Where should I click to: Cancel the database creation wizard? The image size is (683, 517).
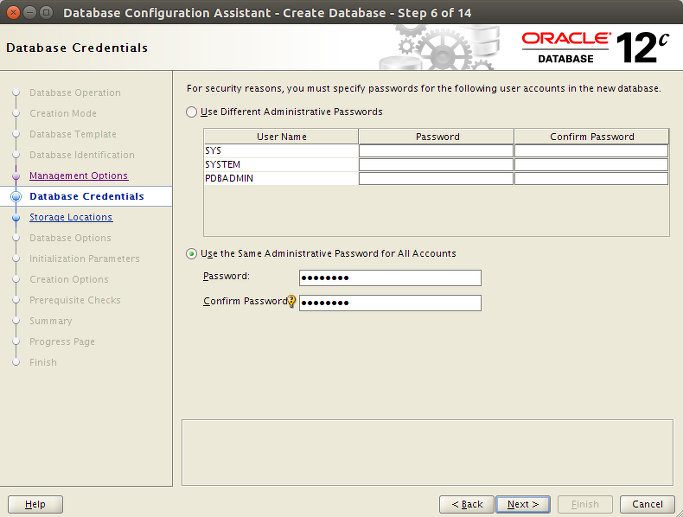(647, 504)
